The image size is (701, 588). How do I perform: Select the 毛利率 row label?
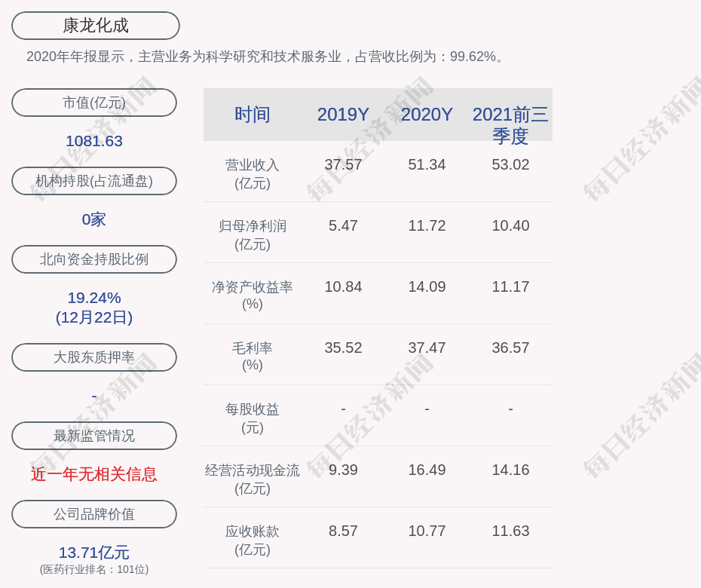253,357
